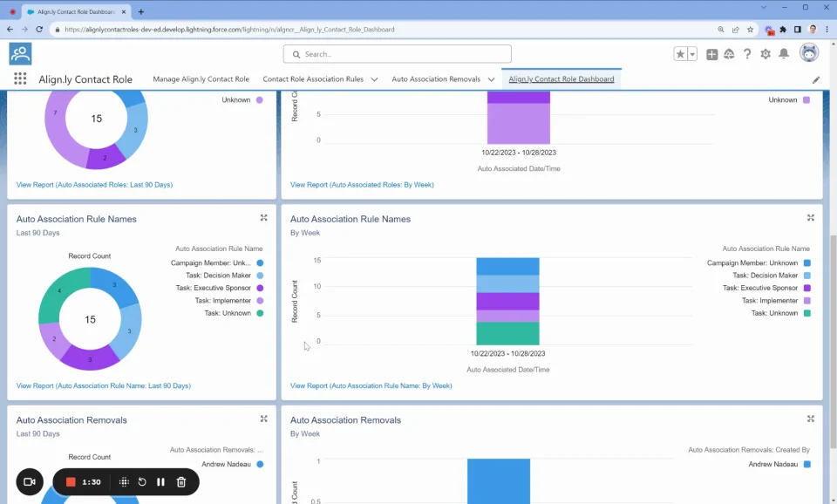Open View Report Auto Association Rule Name Last 90 Days

click(x=104, y=385)
